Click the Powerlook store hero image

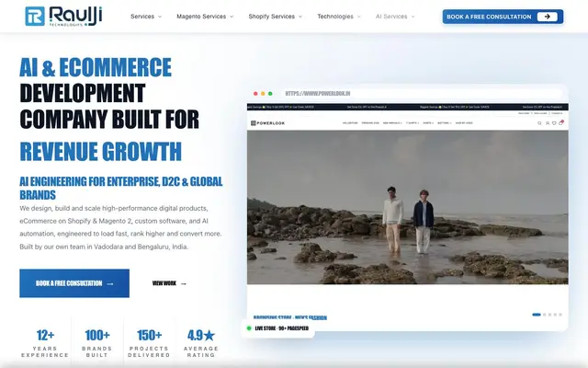pos(408,207)
